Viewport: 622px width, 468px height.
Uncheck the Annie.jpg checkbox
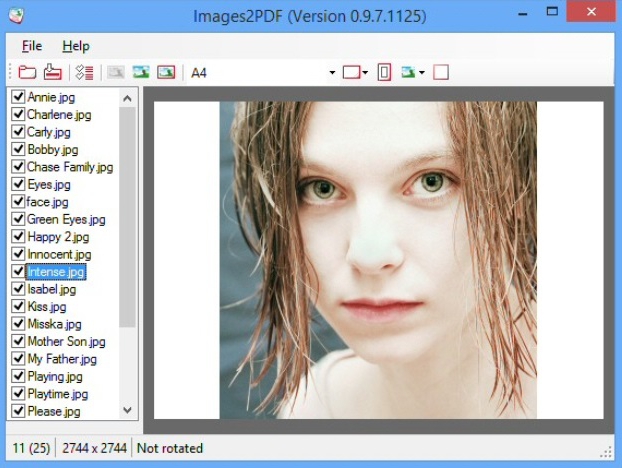[x=18, y=98]
